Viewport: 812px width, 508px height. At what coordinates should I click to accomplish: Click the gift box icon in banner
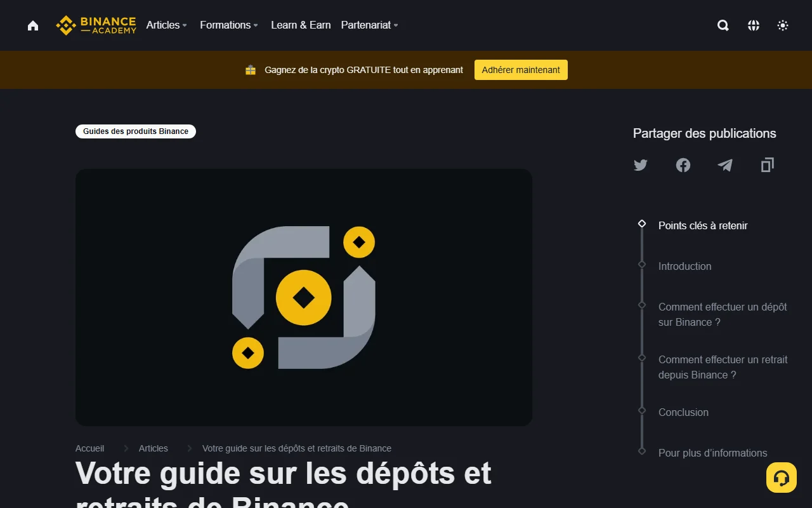pyautogui.click(x=251, y=70)
